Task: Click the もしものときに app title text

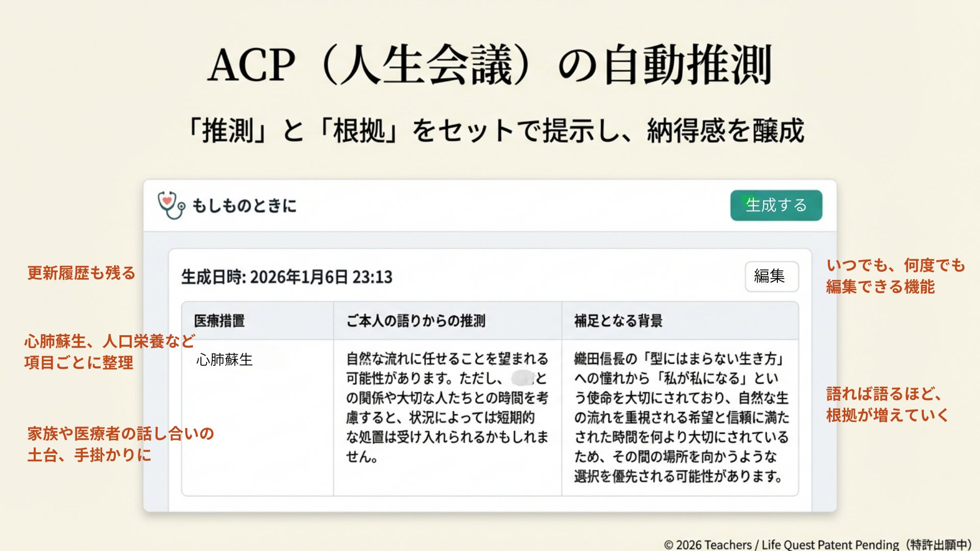Action: coord(244,206)
